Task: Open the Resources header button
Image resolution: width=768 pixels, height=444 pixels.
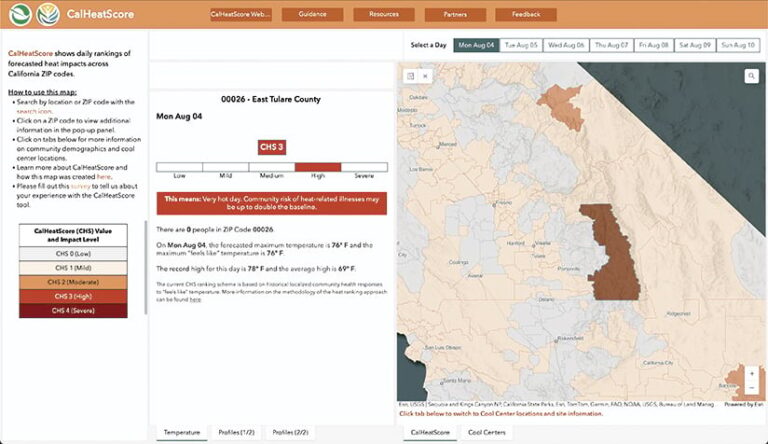Action: [384, 14]
